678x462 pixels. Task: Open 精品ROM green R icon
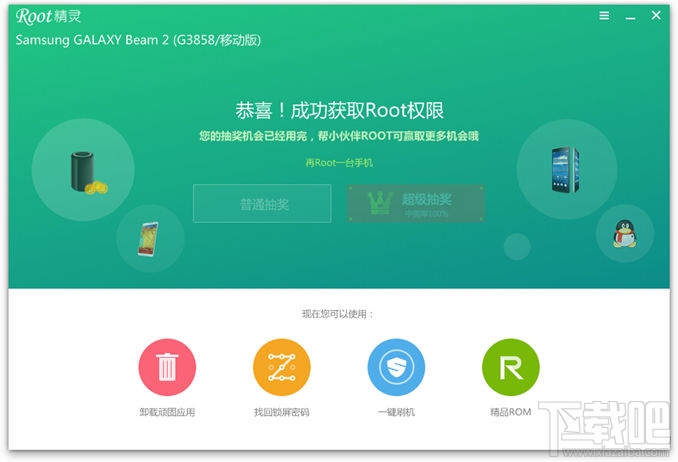pos(511,367)
